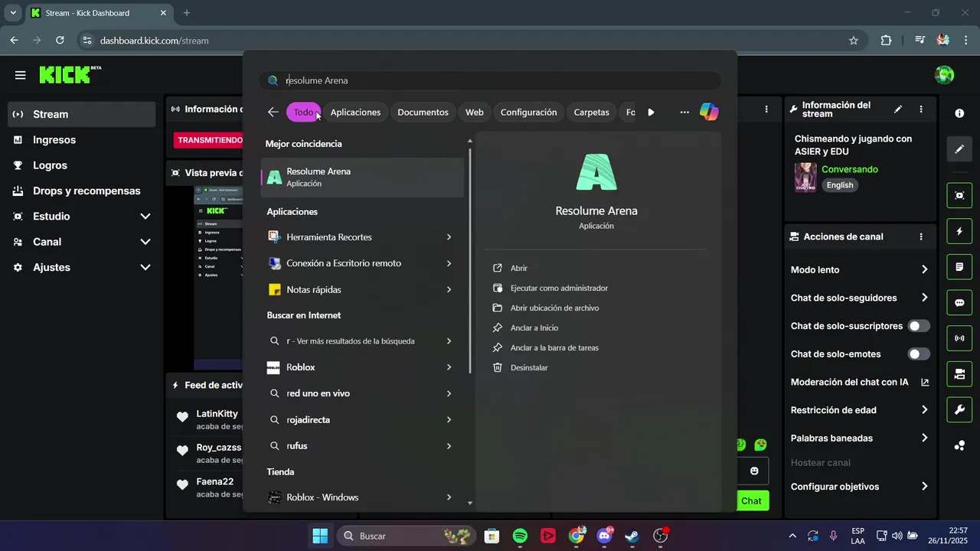The width and height of the screenshot is (980, 551).
Task: Click the pencil edit button in right sidebar
Action: 959,149
